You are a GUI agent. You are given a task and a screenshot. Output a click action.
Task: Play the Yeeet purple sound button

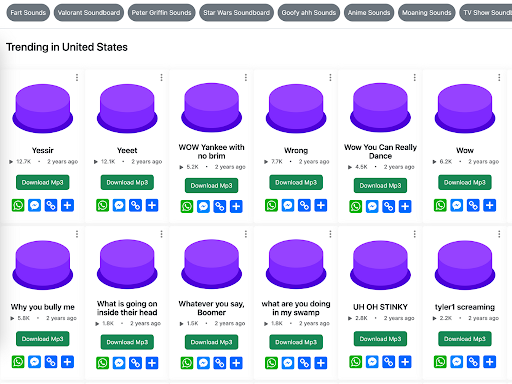coord(127,108)
